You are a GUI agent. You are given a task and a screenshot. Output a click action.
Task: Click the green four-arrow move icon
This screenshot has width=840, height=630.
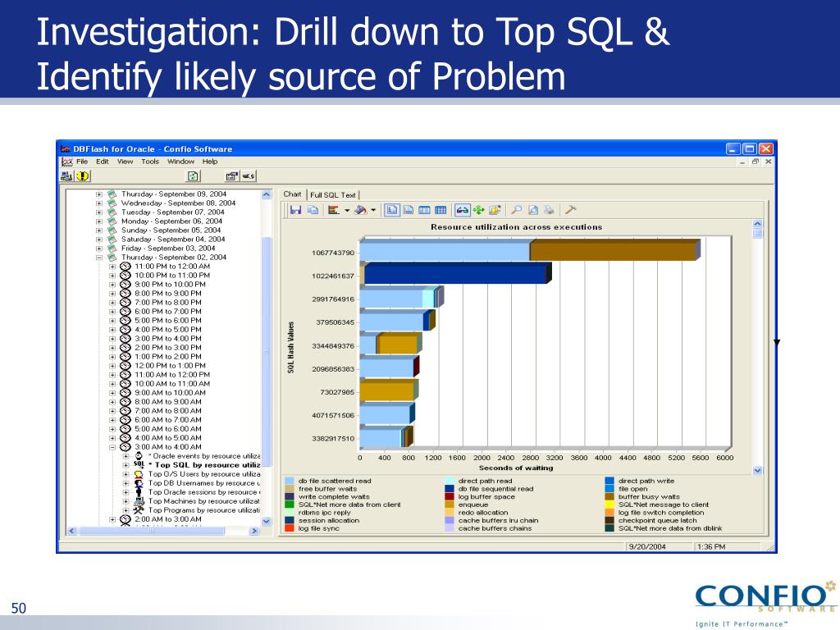pyautogui.click(x=478, y=210)
